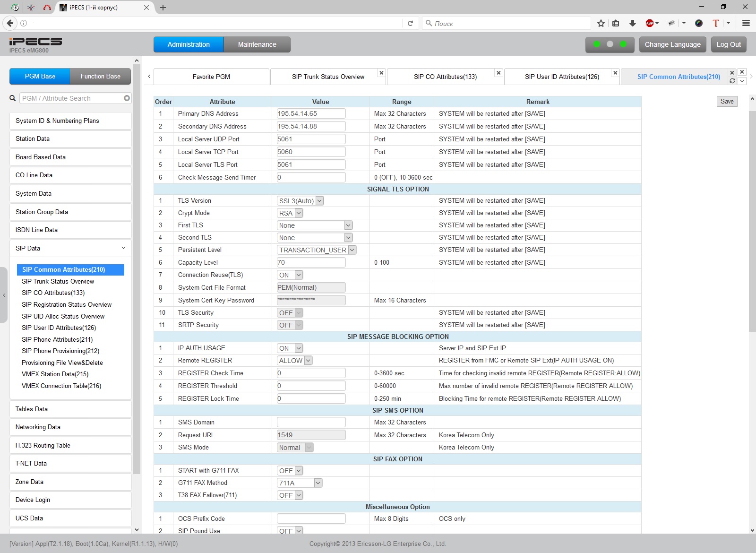Click the refresh icon on the active tab
Viewport: 756px width, 553px height.
(x=732, y=81)
